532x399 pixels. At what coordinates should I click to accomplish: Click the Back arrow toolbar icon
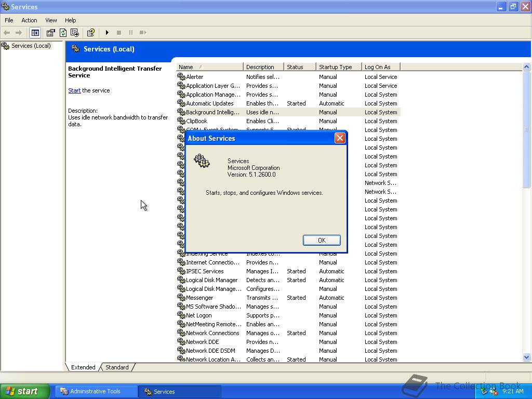point(7,33)
